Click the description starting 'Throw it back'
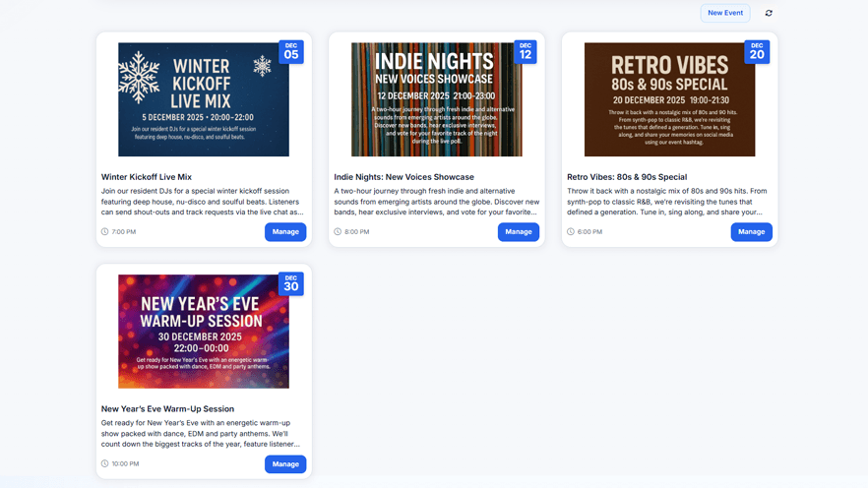The width and height of the screenshot is (868, 488). (667, 202)
